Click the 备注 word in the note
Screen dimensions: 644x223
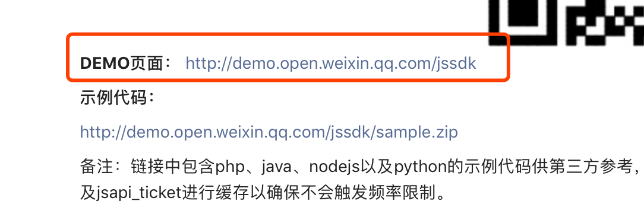(x=97, y=167)
